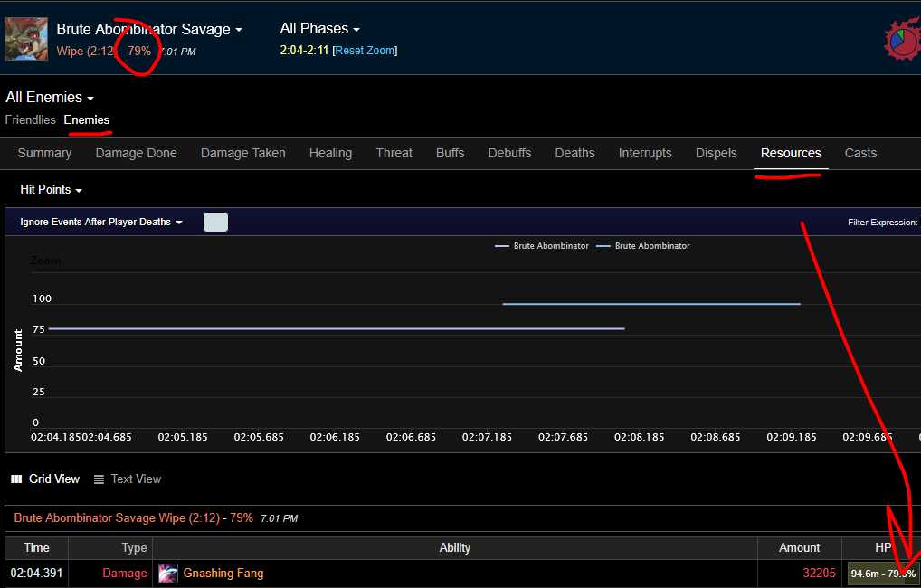Go to the Healing tab
This screenshot has width=921, height=588.
point(331,153)
